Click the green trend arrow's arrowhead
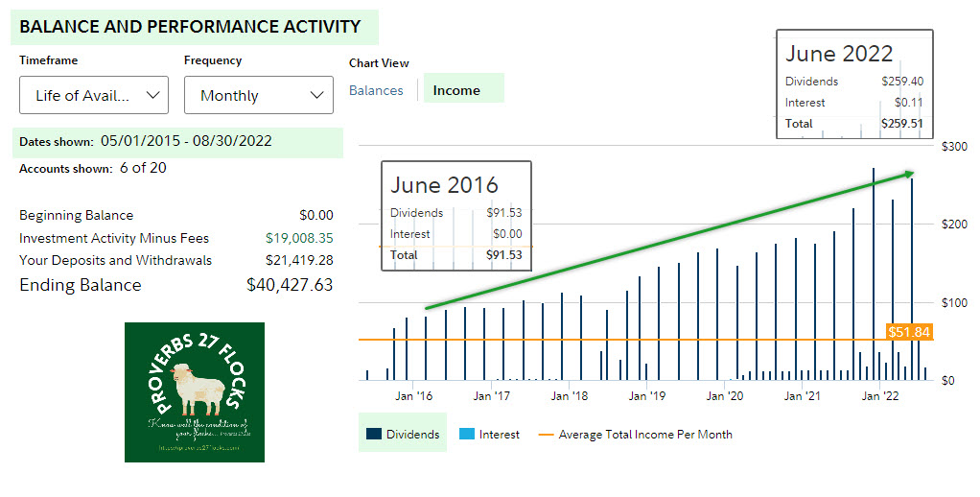 click(908, 174)
